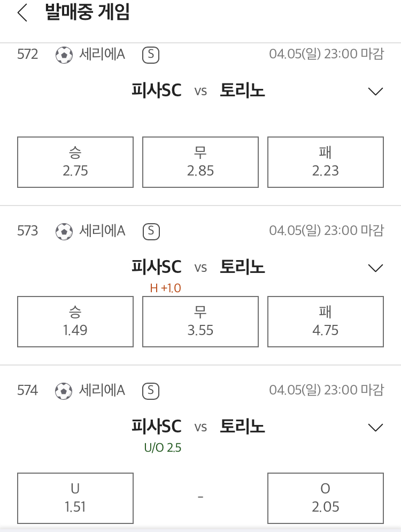Pick handicap 무 at 3.55

200,322
